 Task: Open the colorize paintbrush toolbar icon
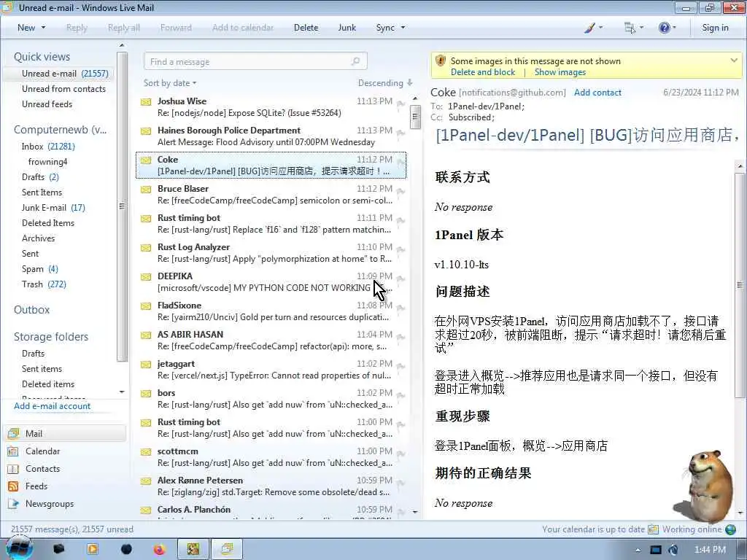(x=589, y=28)
